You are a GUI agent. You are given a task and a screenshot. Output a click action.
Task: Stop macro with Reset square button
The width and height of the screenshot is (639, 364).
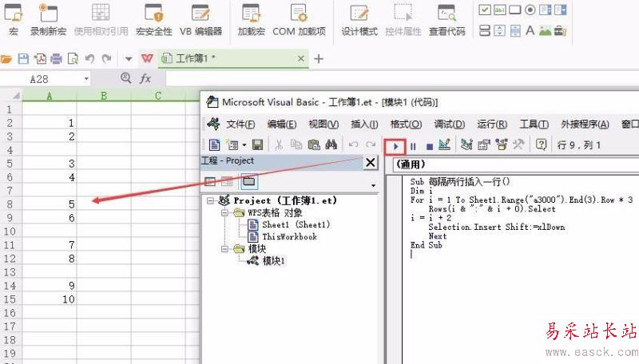tap(429, 146)
